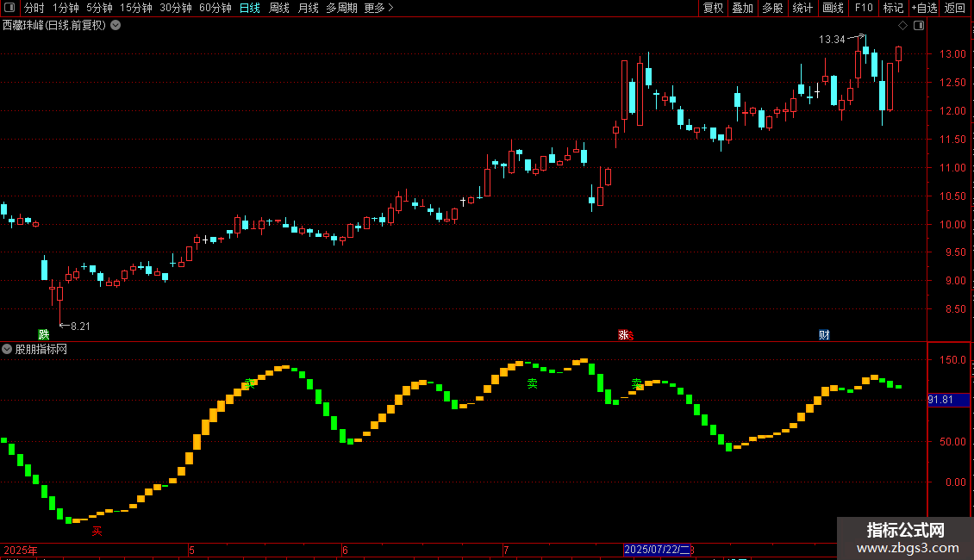Click month 5 on time axis
This screenshot has width=974, height=560.
[192, 550]
